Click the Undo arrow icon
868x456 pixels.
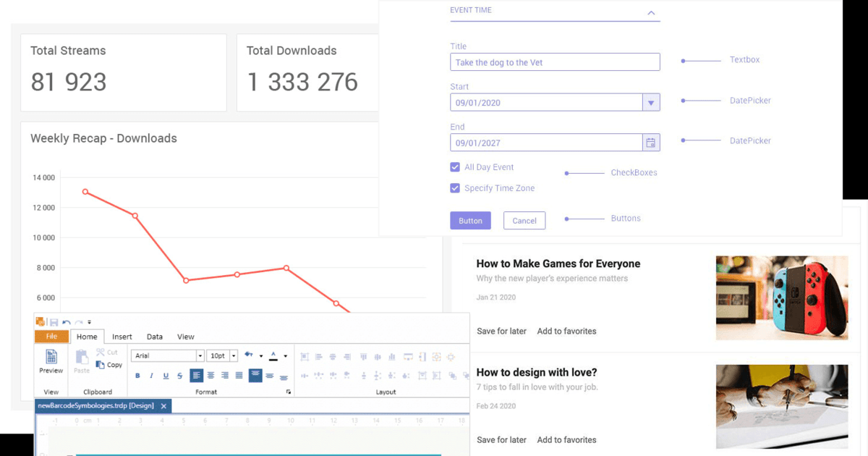tap(67, 322)
